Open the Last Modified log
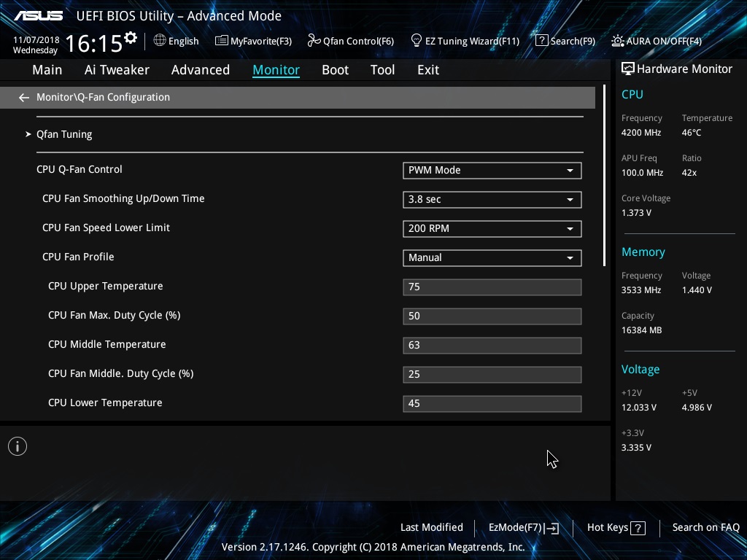The height and width of the screenshot is (560, 747). (432, 528)
